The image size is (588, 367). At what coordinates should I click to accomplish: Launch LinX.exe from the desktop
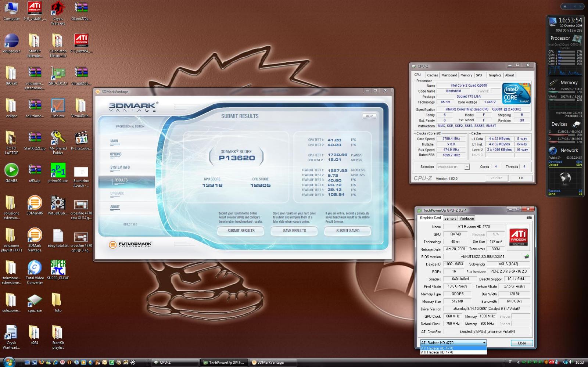point(58,108)
